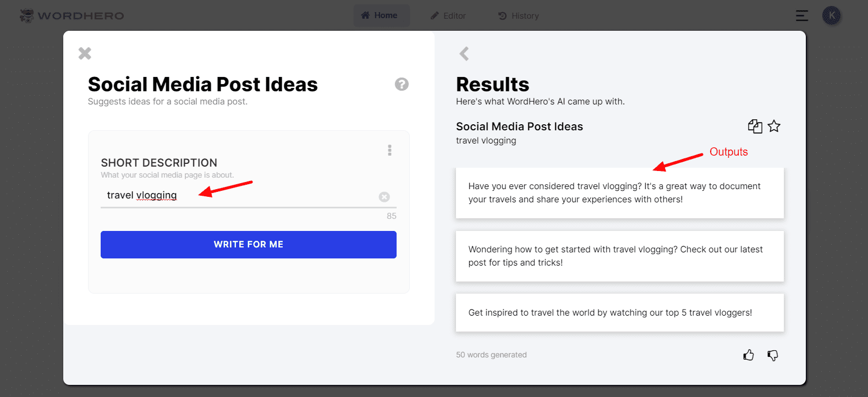Open the three-dot options menu
The width and height of the screenshot is (868, 397).
coord(389,150)
